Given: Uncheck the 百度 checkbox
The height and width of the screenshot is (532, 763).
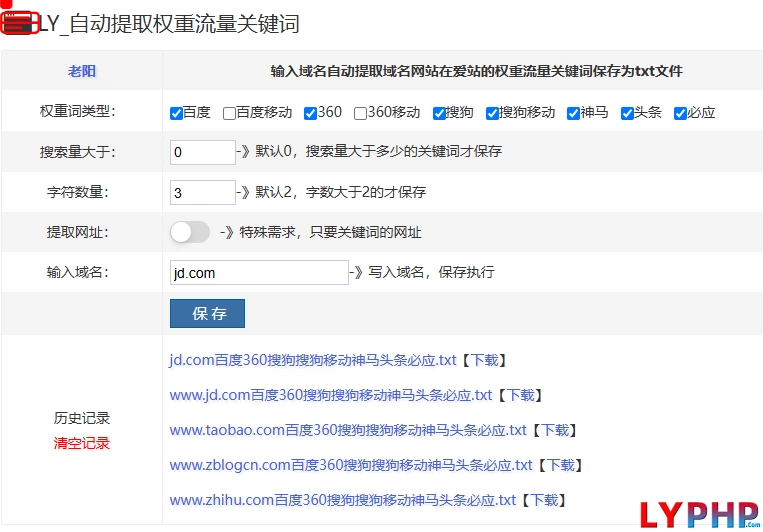Looking at the screenshot, I should [177, 113].
